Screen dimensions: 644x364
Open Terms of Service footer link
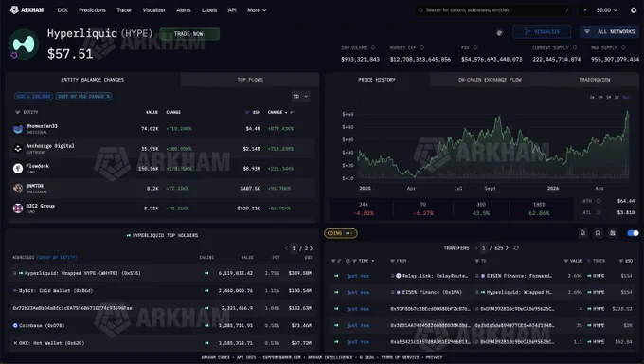tap(400, 357)
